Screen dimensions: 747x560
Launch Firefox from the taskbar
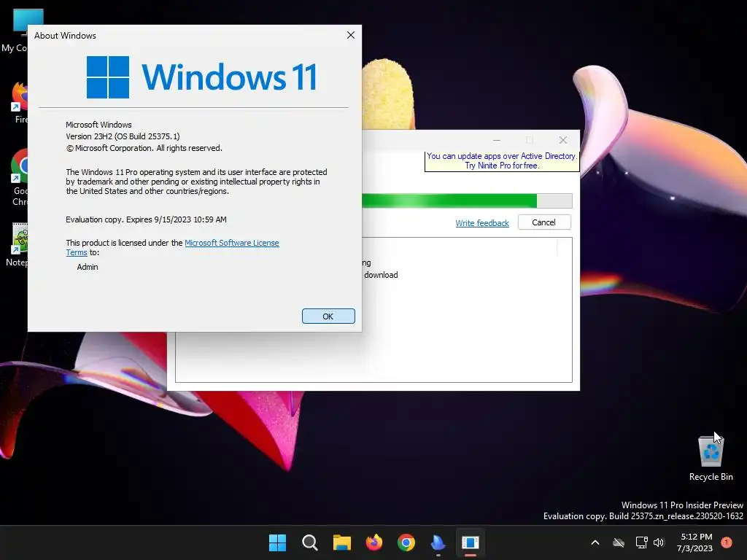click(374, 542)
